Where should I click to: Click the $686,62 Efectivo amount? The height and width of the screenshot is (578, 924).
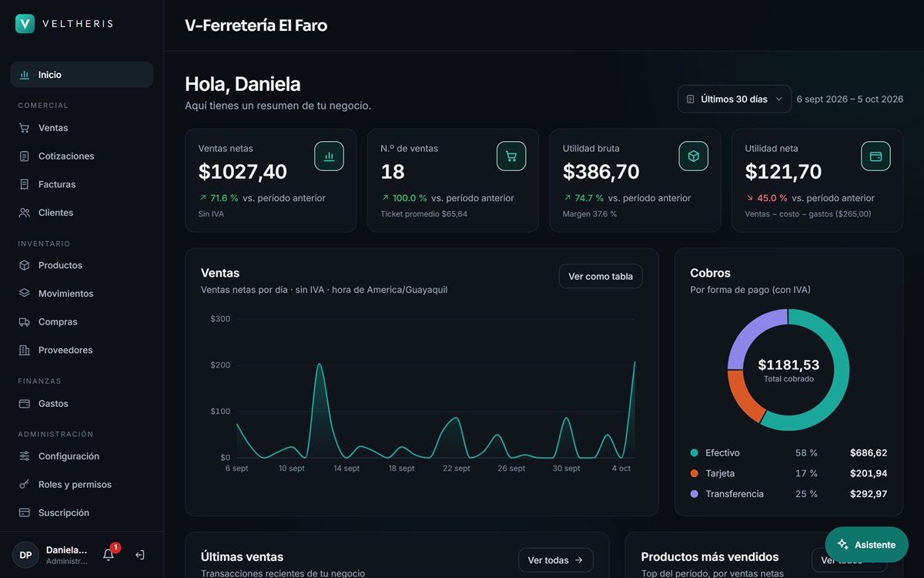(x=869, y=453)
